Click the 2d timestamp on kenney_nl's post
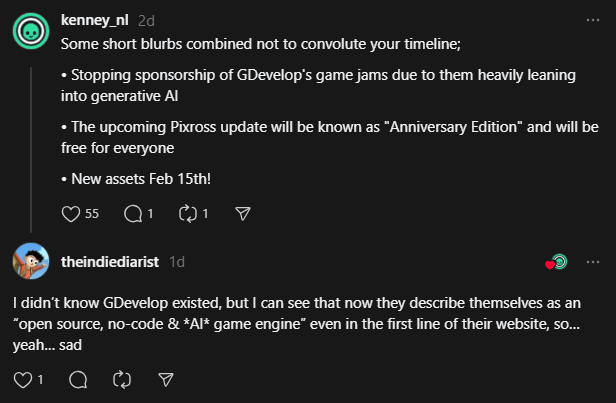 tap(146, 20)
